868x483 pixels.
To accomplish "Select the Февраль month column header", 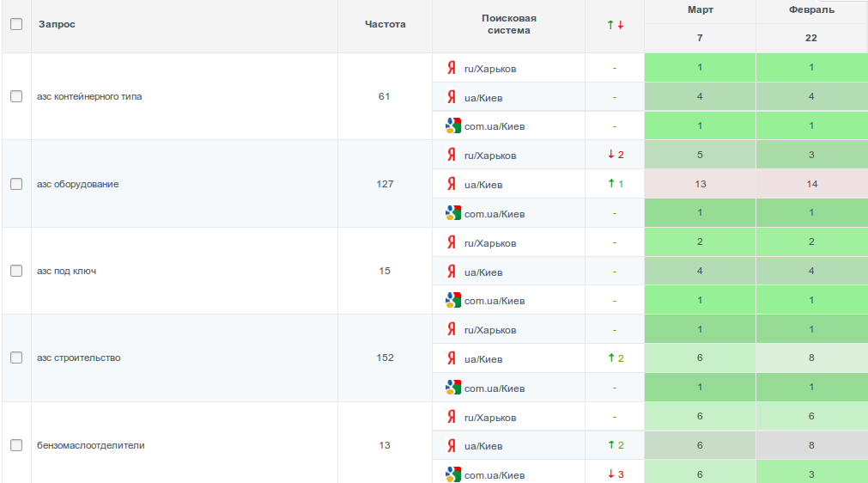I will (811, 10).
